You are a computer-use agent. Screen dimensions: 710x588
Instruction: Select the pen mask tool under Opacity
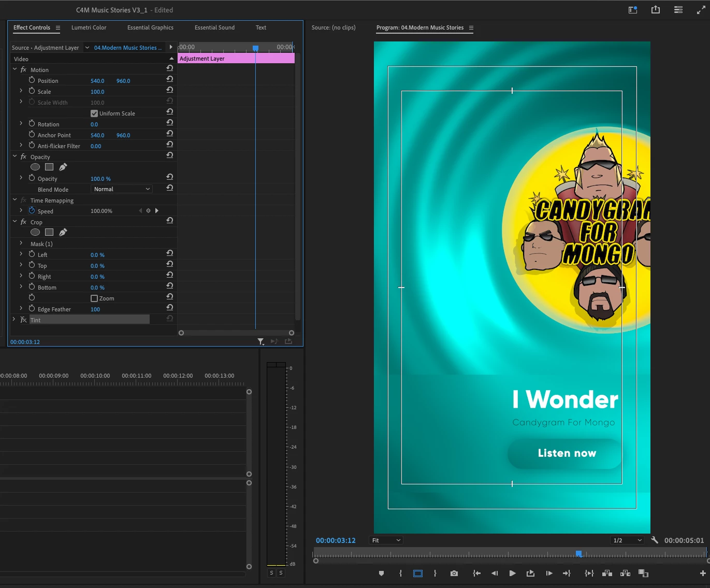[x=63, y=167]
